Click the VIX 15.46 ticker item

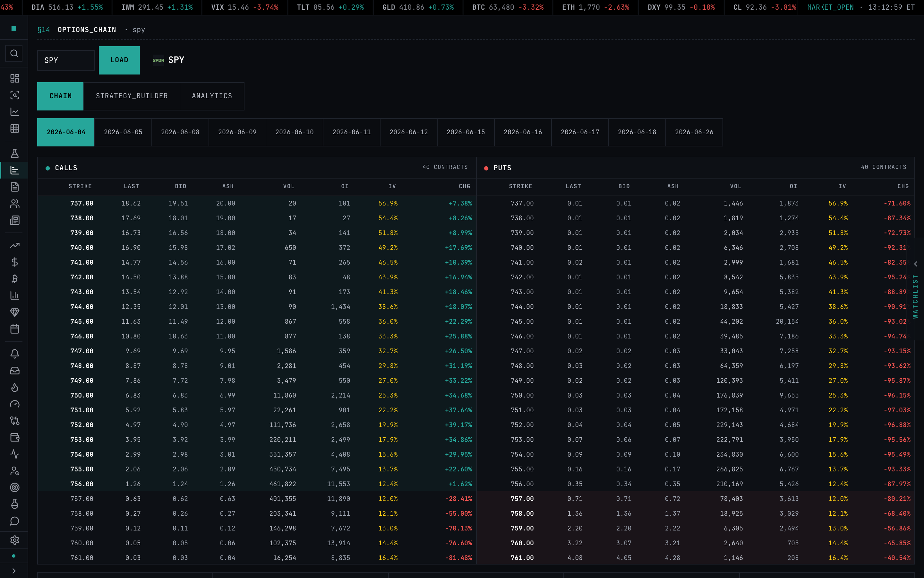coord(245,7)
